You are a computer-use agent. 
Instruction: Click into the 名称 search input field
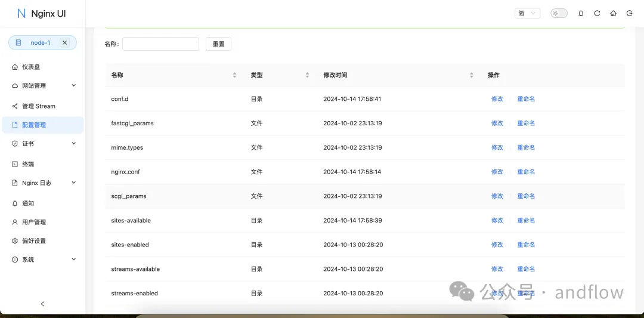click(x=160, y=44)
